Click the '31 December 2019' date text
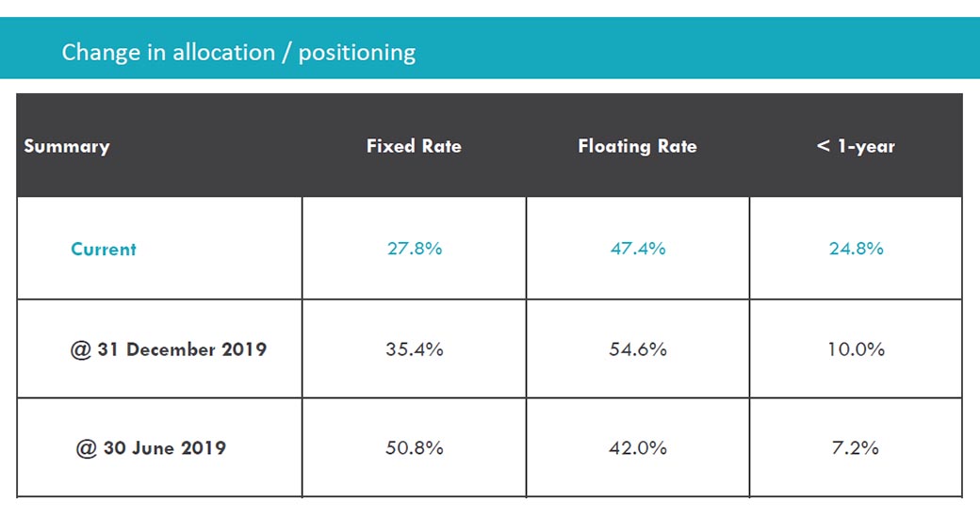 pyautogui.click(x=182, y=349)
